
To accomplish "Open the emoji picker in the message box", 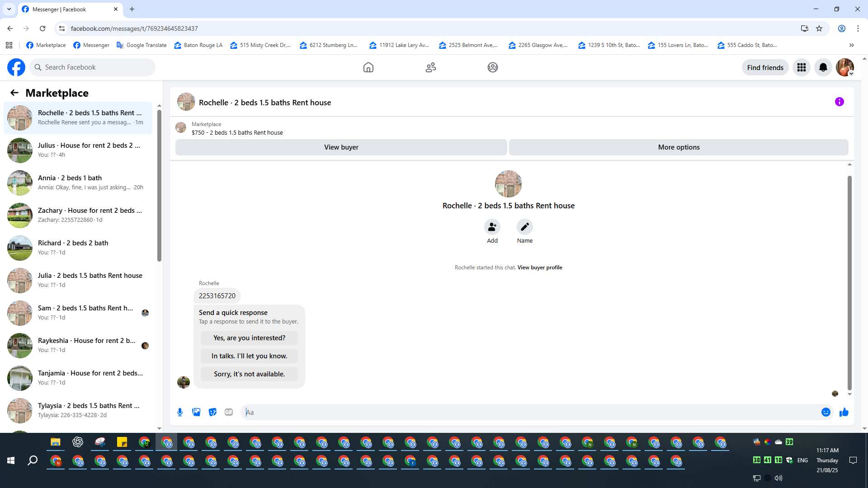I will click(826, 412).
